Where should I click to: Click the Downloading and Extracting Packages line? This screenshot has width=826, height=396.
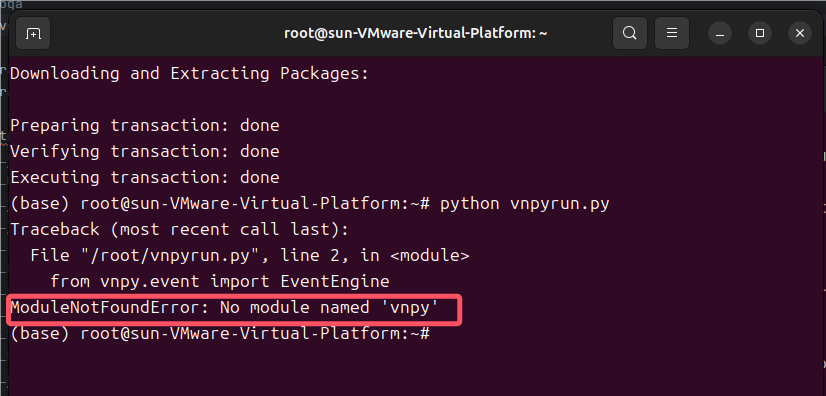click(x=189, y=73)
